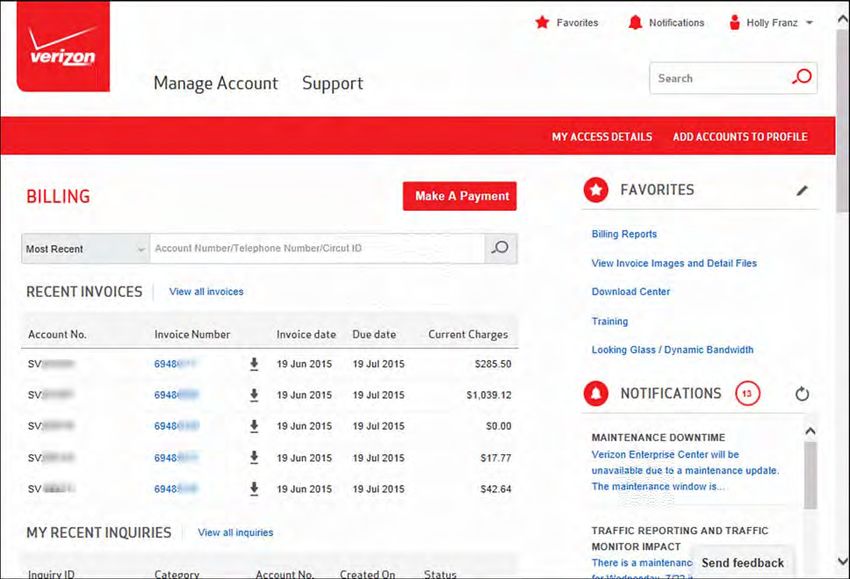Click the Favorites star icon in header
The width and height of the screenshot is (850, 579).
[542, 22]
